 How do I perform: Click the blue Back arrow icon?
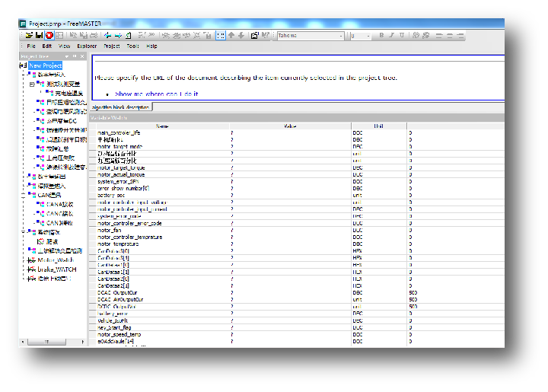point(108,35)
